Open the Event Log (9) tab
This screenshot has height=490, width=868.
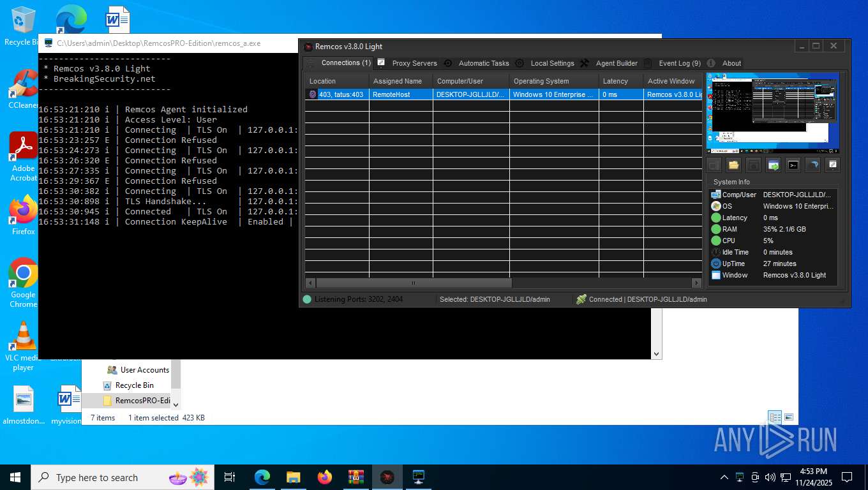pos(672,63)
